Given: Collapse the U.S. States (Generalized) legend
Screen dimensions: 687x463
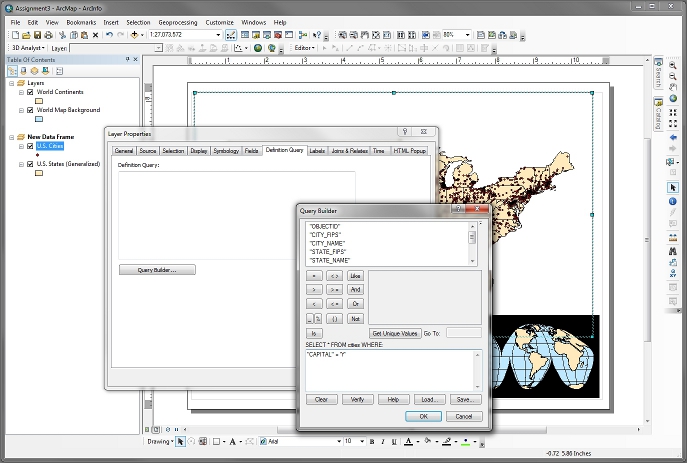Looking at the screenshot, I should click(x=21, y=164).
